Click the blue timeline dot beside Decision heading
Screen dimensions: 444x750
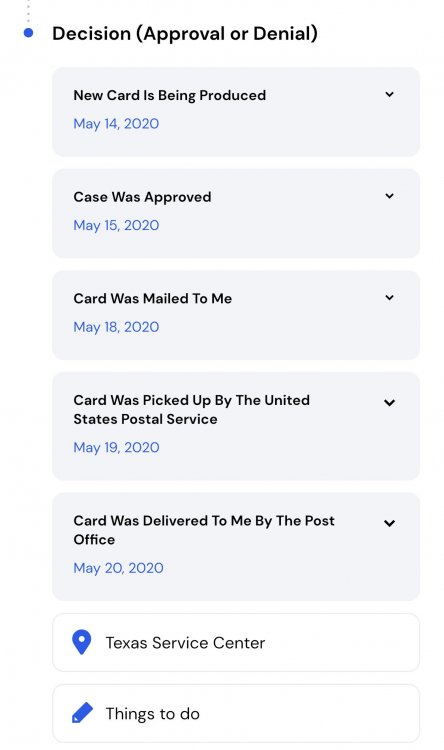click(28, 33)
